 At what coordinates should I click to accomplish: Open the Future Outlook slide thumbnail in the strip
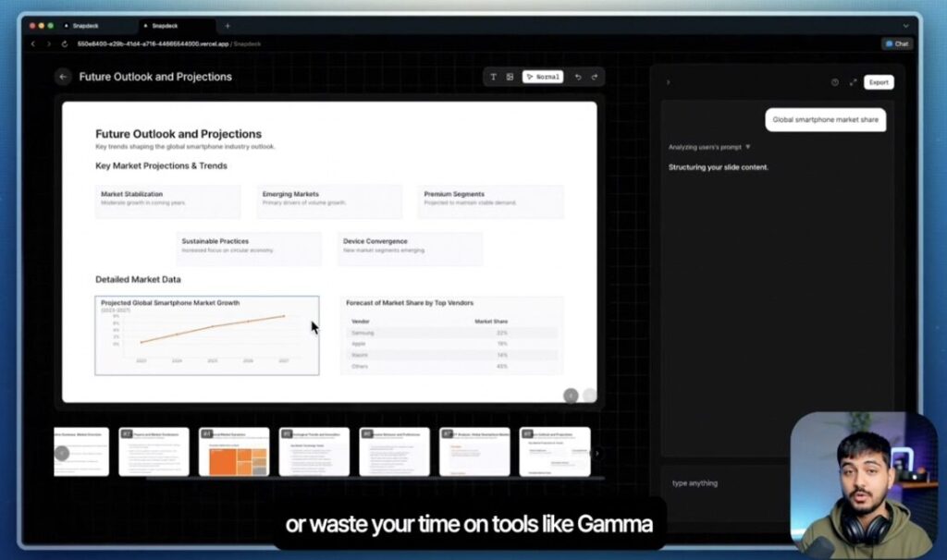(x=555, y=452)
